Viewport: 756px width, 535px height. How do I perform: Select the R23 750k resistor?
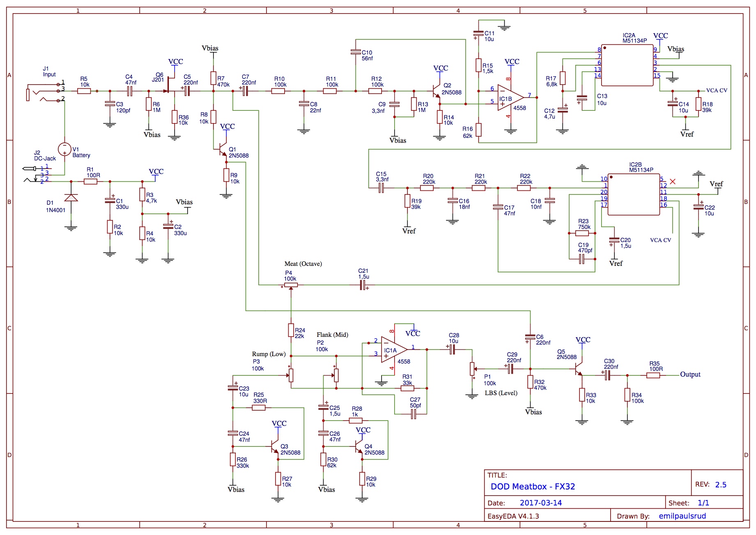click(582, 233)
